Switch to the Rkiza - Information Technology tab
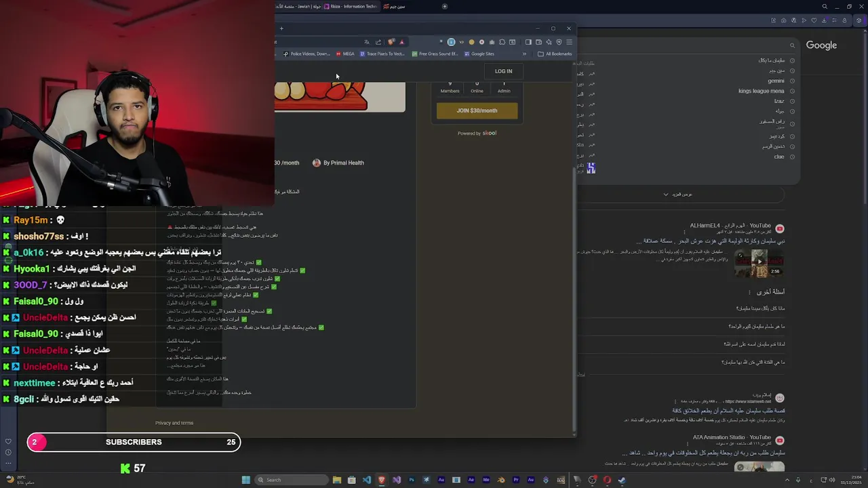 point(351,6)
